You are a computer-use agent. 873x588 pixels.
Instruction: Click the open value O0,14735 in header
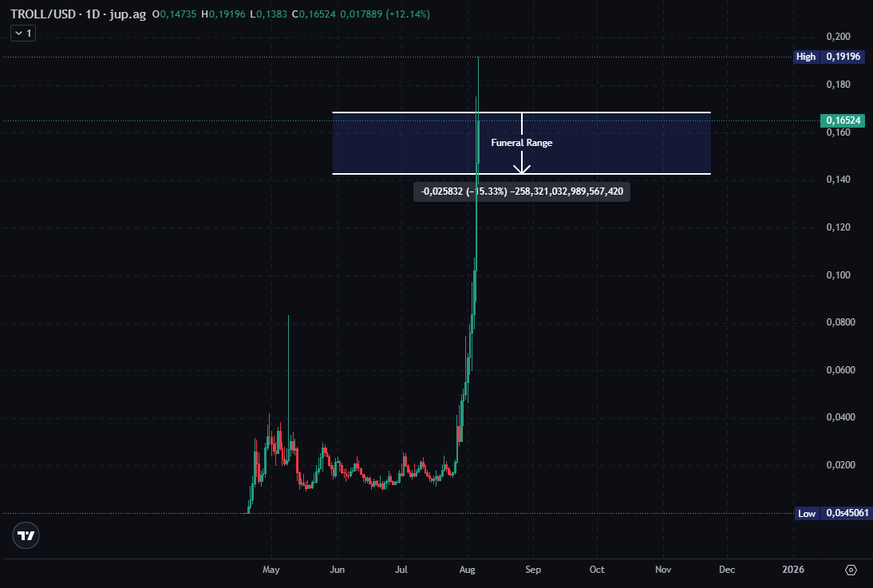coord(174,14)
